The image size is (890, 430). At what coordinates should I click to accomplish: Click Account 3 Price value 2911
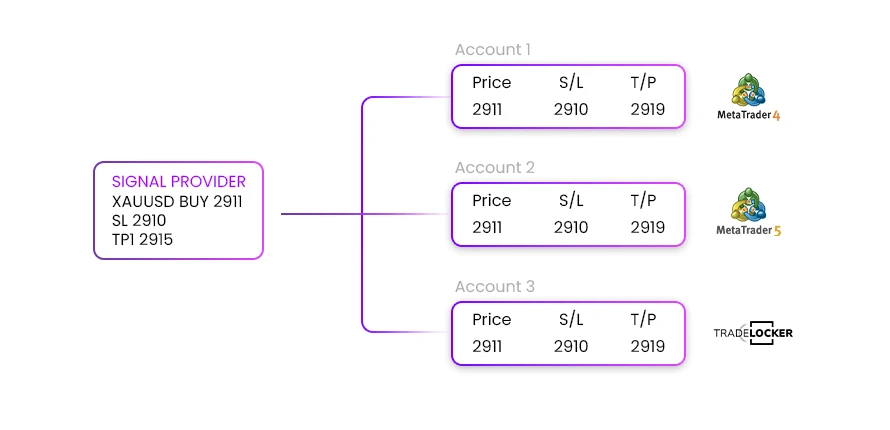click(488, 346)
